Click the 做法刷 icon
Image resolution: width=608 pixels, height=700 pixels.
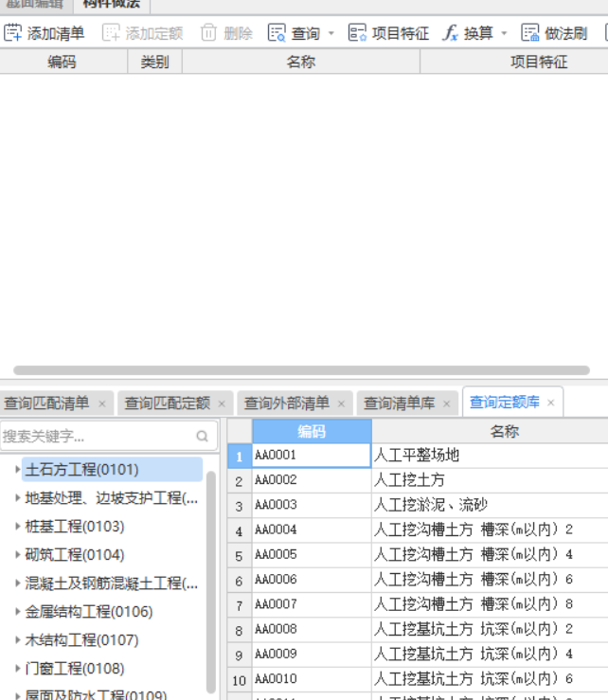pos(530,33)
